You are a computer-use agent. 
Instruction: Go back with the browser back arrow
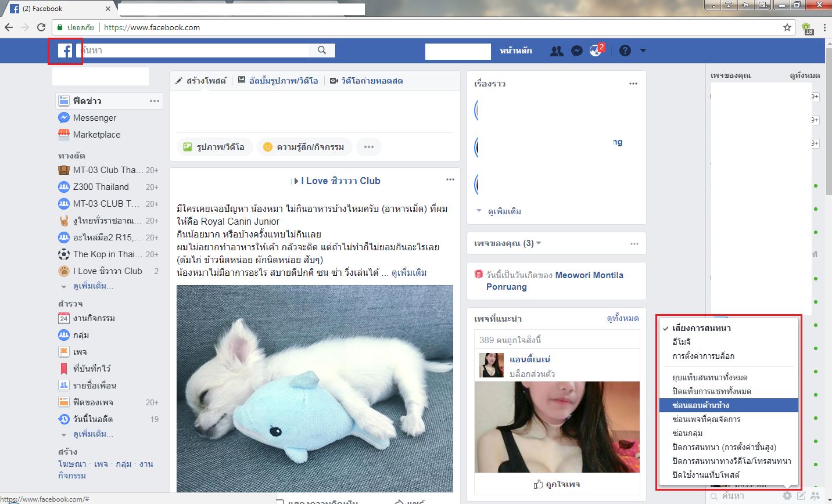tap(9, 27)
